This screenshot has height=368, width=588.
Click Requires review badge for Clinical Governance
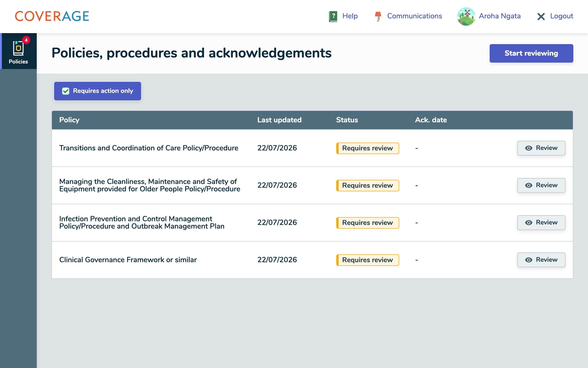pos(367,260)
